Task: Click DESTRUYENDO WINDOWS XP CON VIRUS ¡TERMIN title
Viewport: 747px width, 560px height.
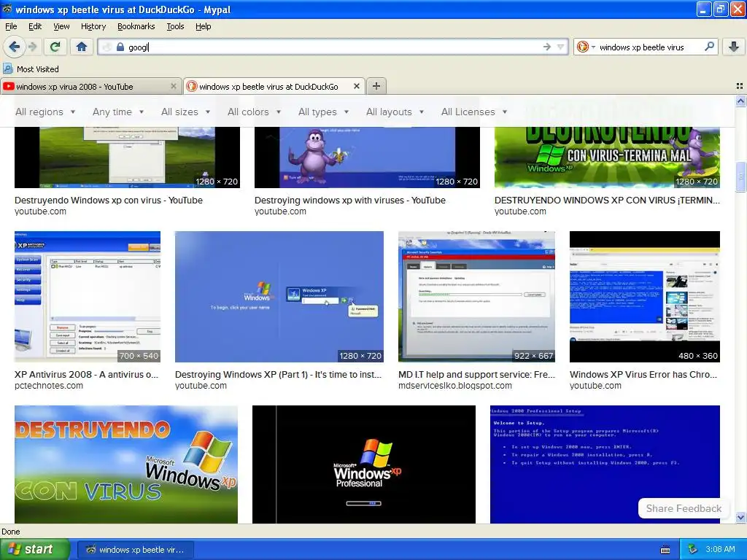Action: pos(607,200)
